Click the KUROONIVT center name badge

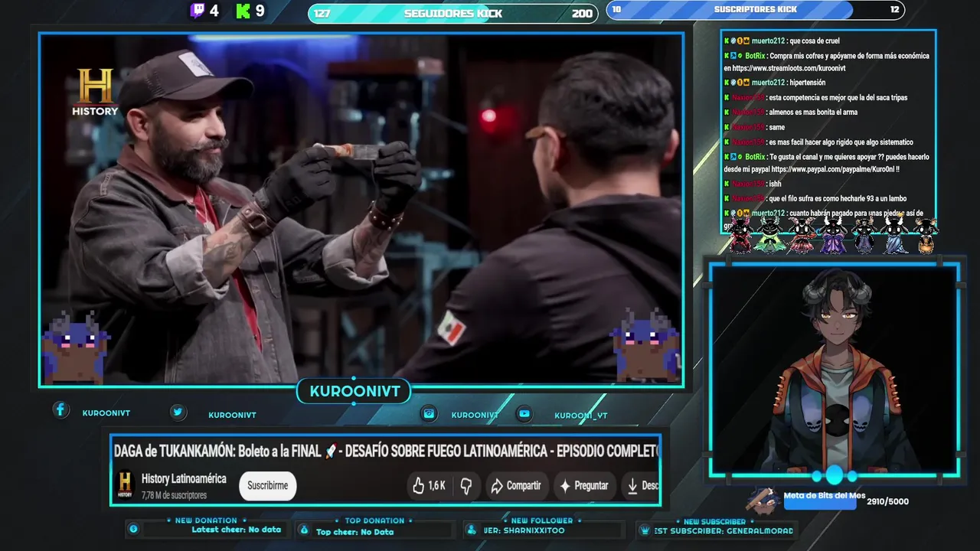pyautogui.click(x=354, y=392)
